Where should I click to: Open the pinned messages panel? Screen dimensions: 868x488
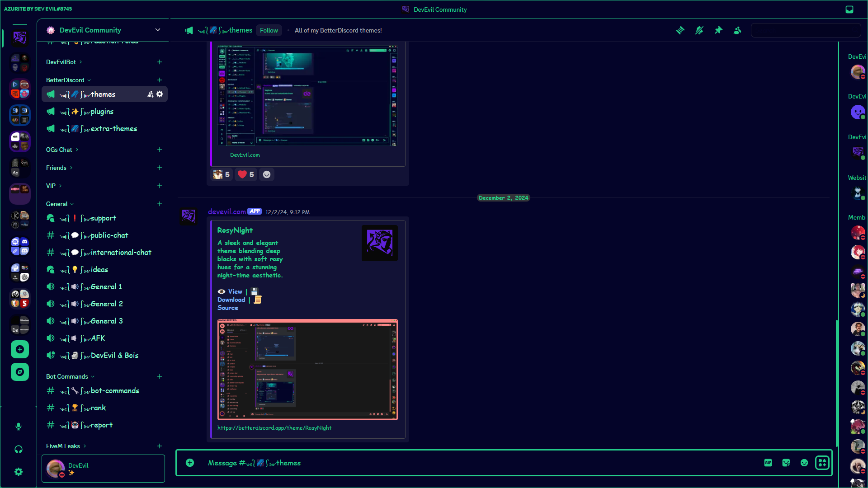(719, 30)
